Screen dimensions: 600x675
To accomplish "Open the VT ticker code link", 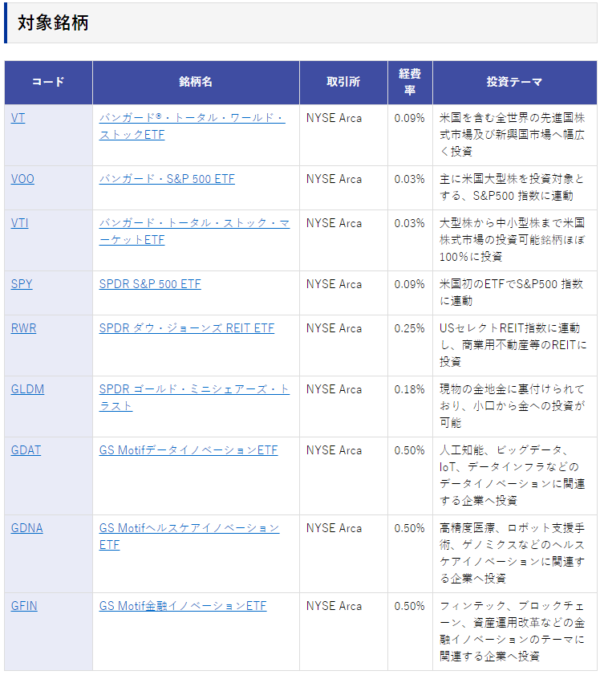I will pyautogui.click(x=18, y=118).
